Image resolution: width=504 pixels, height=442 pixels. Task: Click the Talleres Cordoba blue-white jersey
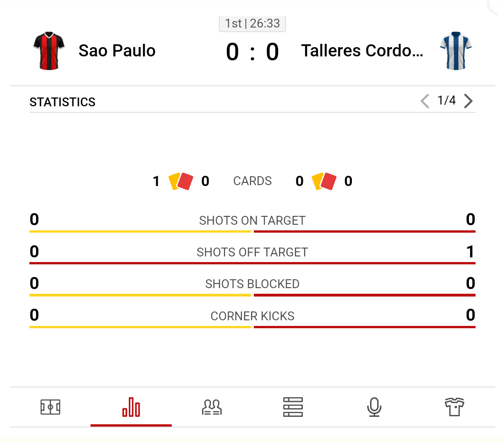pyautogui.click(x=456, y=51)
